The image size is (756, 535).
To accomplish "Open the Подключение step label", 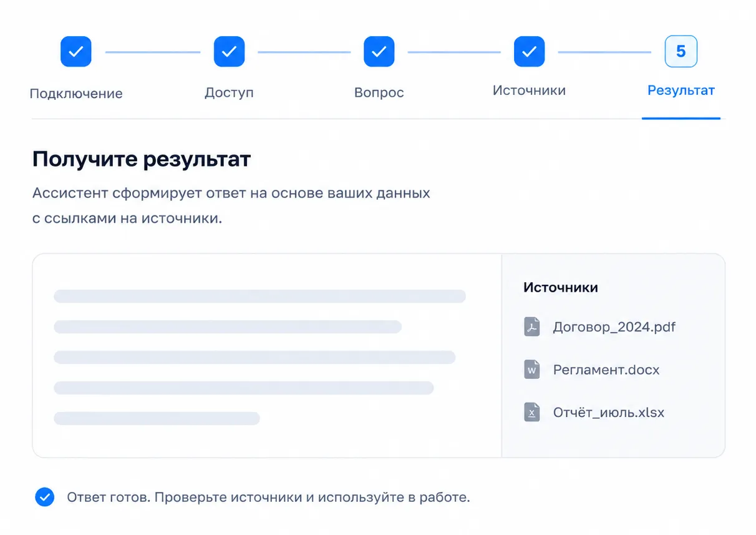I will point(76,94).
